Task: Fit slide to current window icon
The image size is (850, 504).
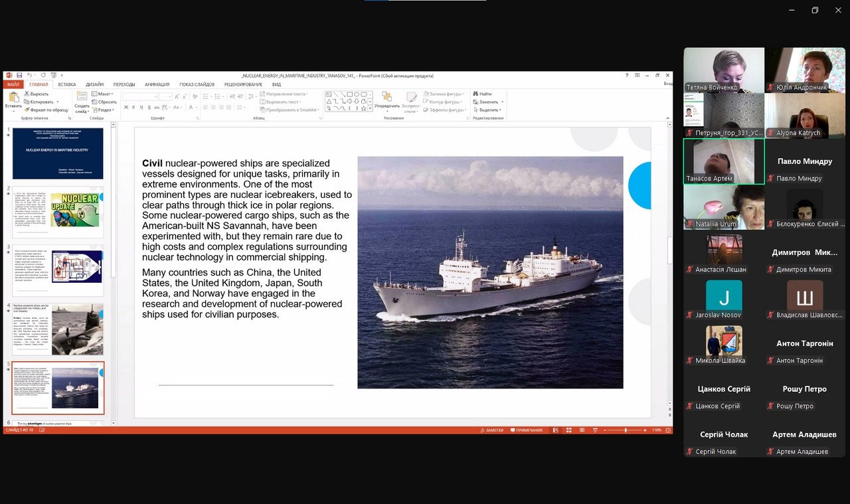Action: click(x=667, y=430)
